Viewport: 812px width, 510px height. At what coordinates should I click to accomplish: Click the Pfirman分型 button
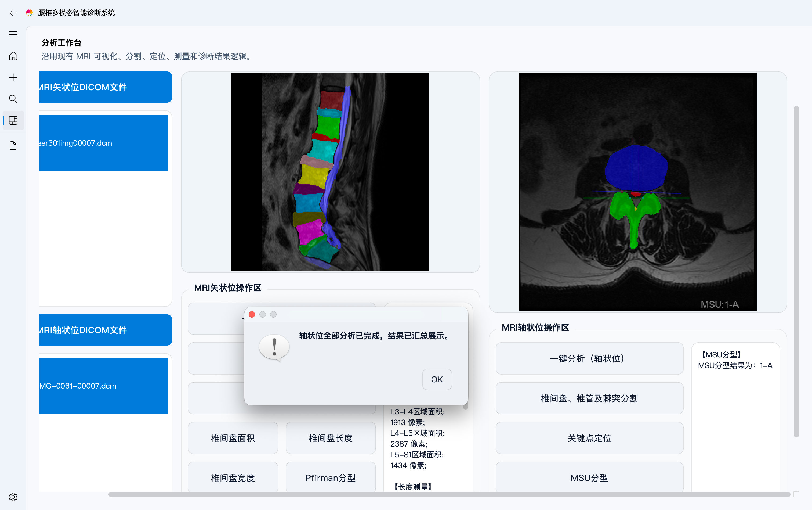(x=330, y=477)
